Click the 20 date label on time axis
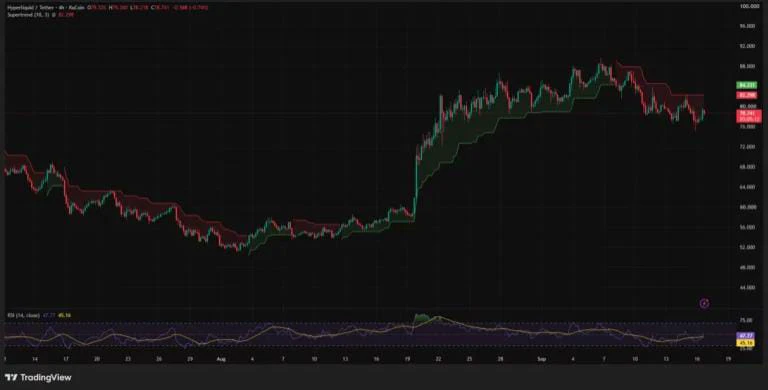Image resolution: width=768 pixels, height=390 pixels. [97, 359]
